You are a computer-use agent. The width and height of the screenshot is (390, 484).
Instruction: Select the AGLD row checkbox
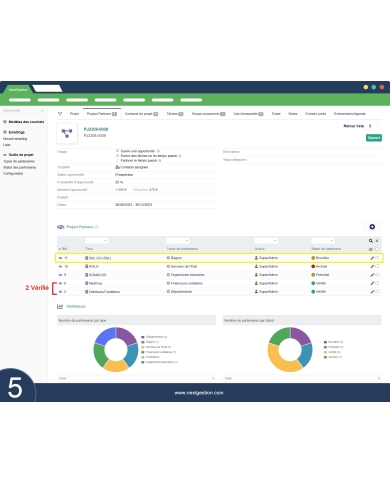(x=377, y=266)
